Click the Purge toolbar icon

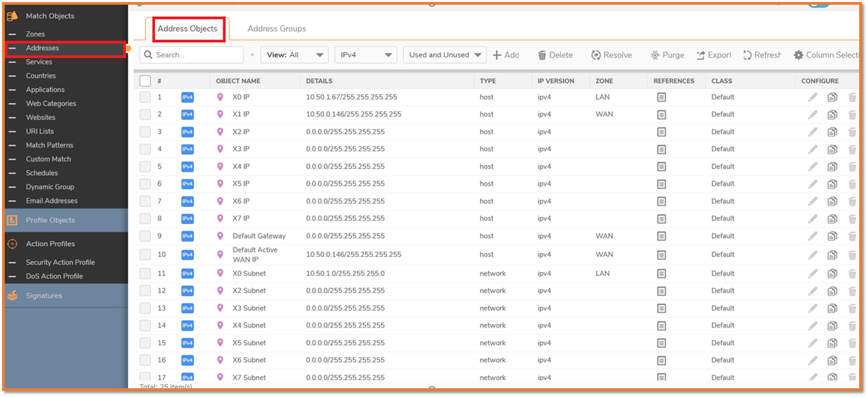point(655,55)
